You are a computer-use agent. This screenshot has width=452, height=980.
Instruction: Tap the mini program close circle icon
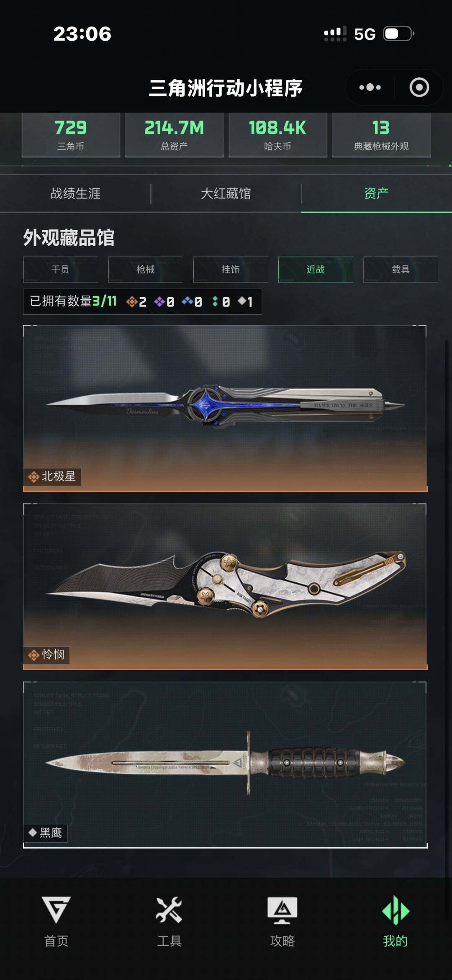point(419,87)
